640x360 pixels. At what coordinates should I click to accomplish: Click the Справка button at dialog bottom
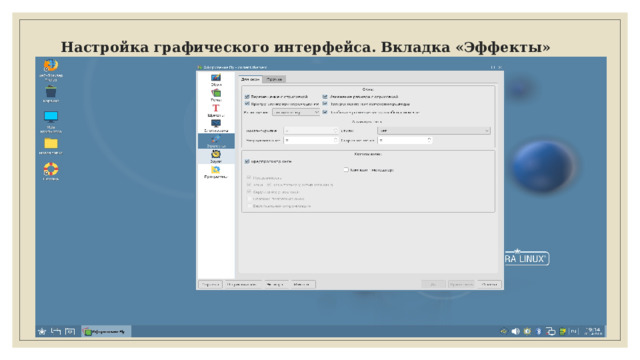pos(211,284)
